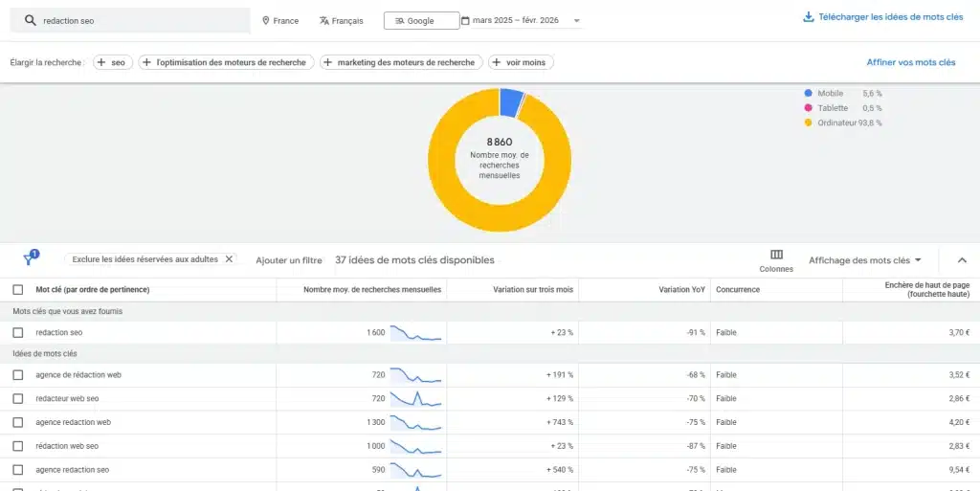Screen dimensions: 980x491
Task: Click 37 idées de mots clés disponibles
Action: pyautogui.click(x=414, y=260)
